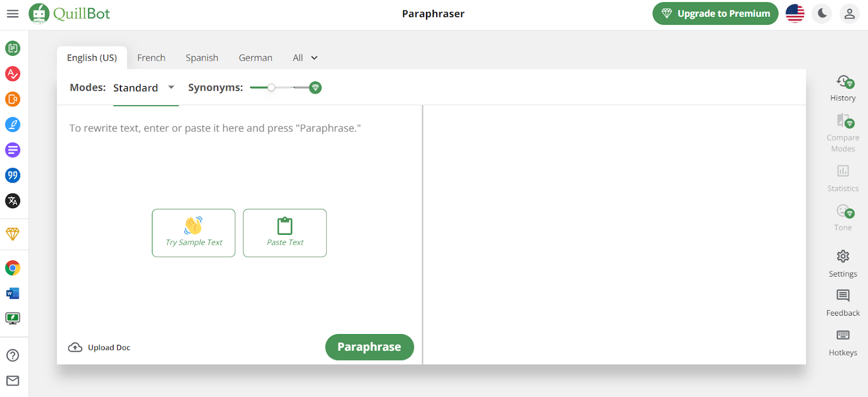Open the Chrome extension icon
Screen dimensions: 868x397
click(x=12, y=268)
